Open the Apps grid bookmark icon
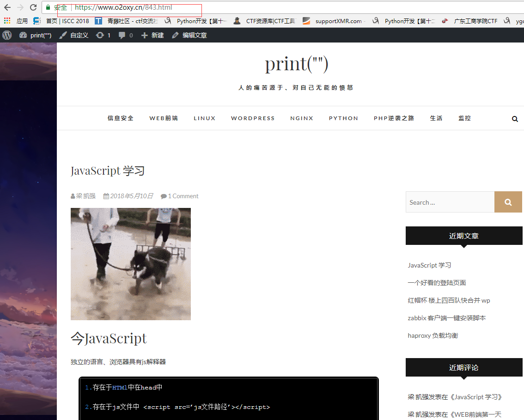Viewport: 524px width, 420px height. pos(7,21)
